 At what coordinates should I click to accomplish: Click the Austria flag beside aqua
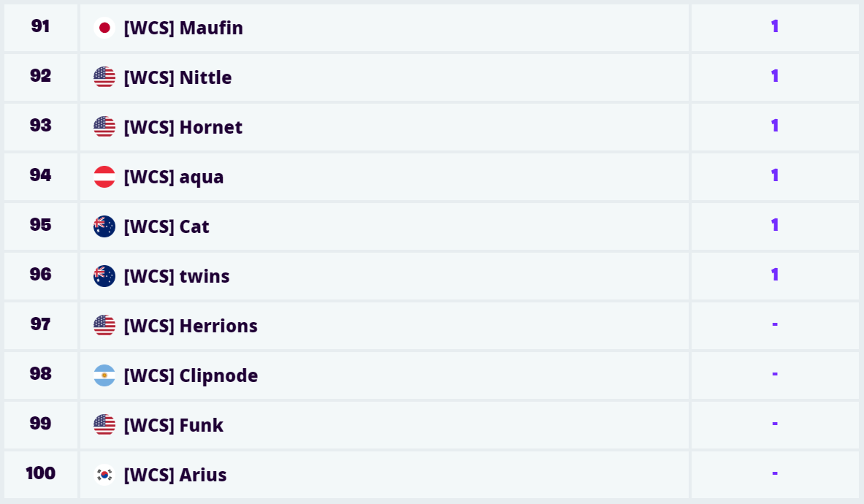click(104, 177)
